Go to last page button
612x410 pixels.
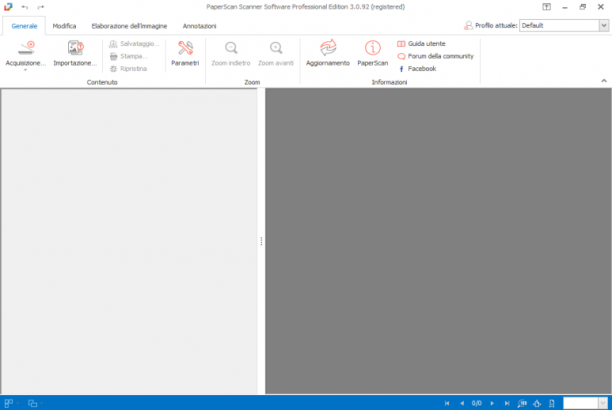click(x=507, y=403)
